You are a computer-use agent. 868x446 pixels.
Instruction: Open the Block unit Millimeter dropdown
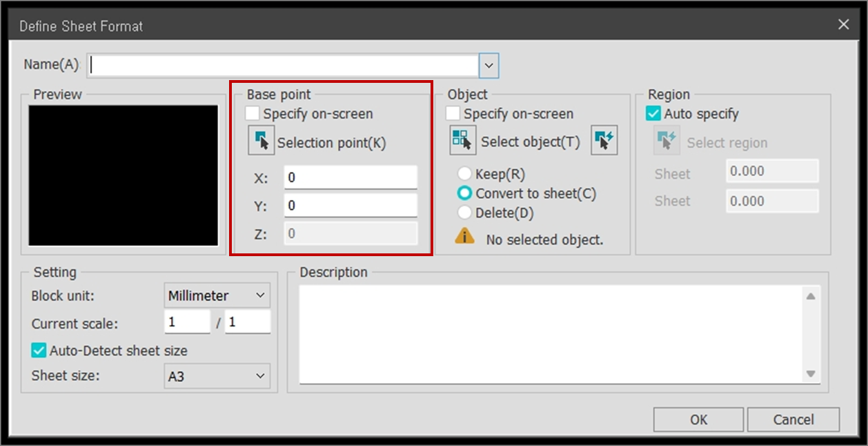[217, 295]
